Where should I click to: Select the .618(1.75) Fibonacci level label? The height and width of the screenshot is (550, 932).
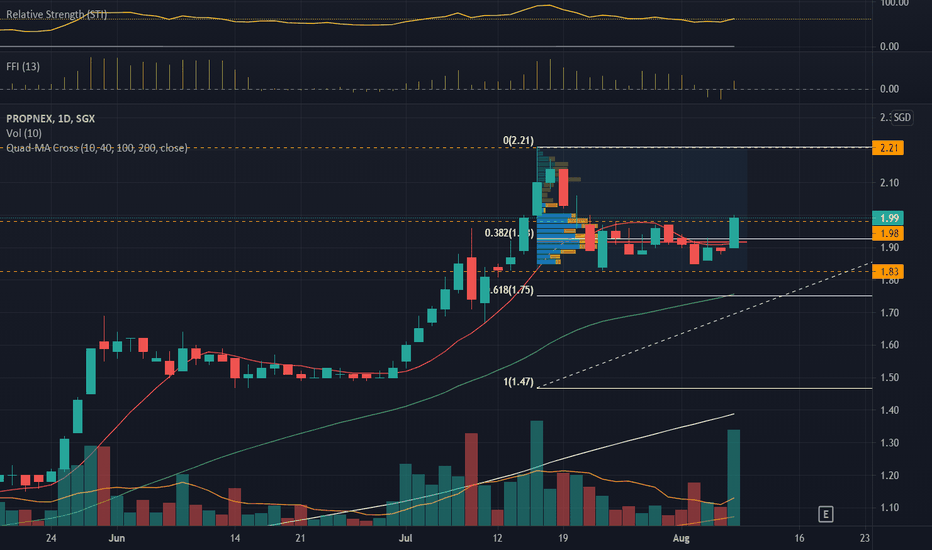coord(512,290)
